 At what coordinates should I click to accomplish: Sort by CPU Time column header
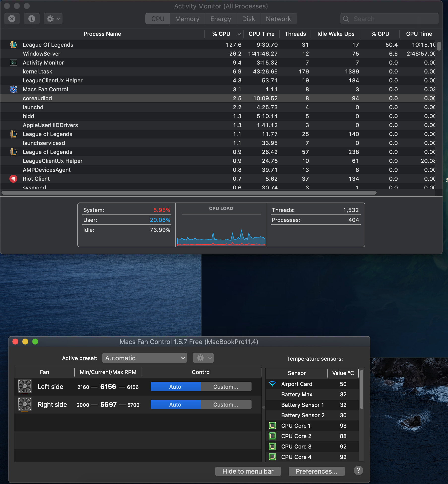click(261, 34)
